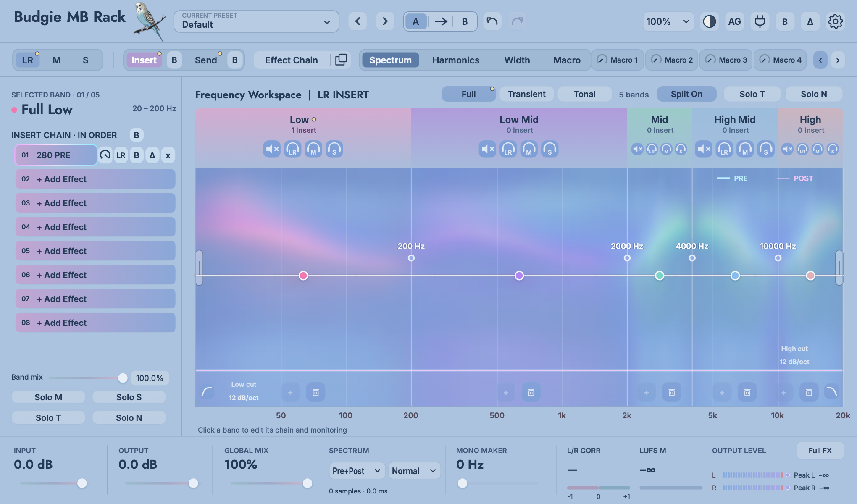Switch A/B compare to state B
The image size is (857, 504).
465,21
